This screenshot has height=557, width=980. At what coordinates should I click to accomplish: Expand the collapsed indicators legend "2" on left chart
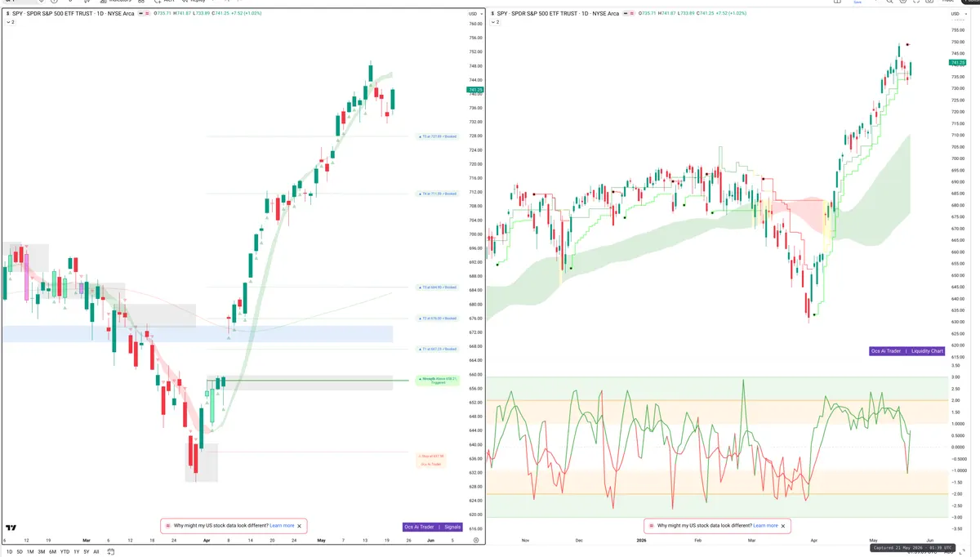(x=10, y=22)
